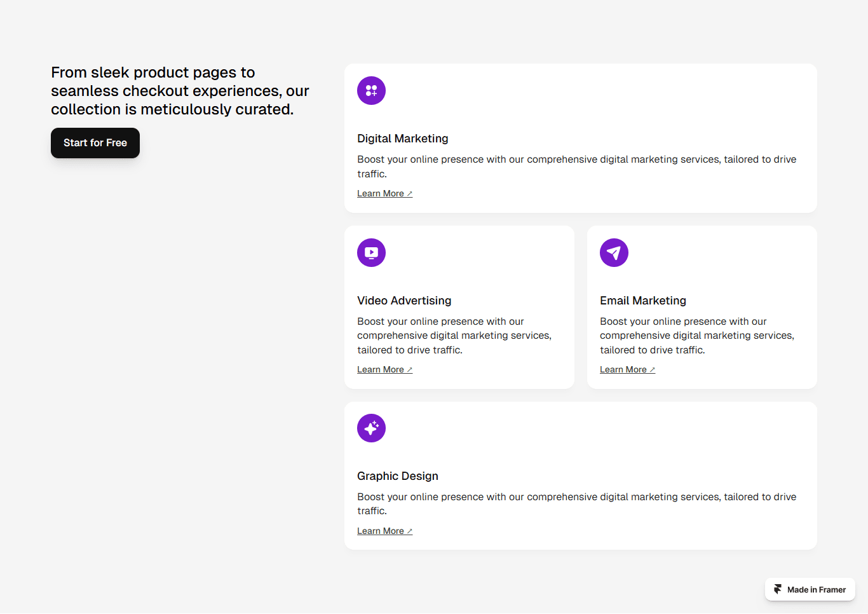Open Learn More under Email Marketing
This screenshot has height=614, width=868.
628,370
